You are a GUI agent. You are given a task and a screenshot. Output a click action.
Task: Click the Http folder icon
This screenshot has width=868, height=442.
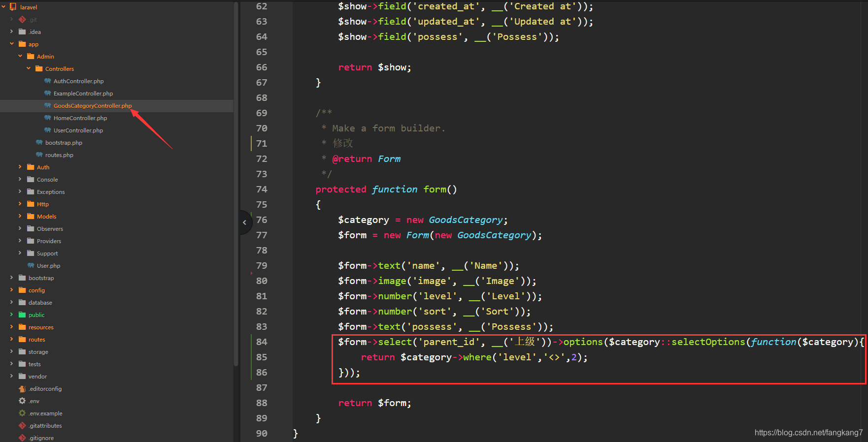(31, 204)
